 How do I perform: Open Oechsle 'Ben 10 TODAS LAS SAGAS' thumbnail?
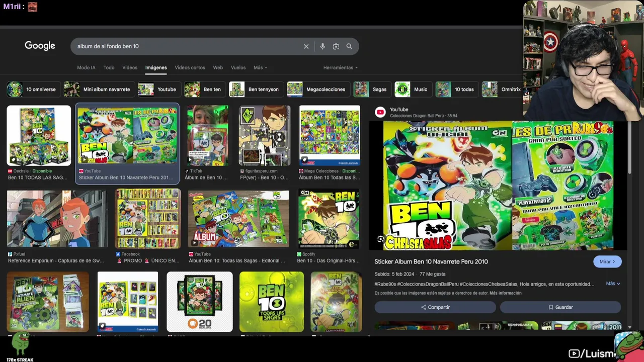point(39,135)
